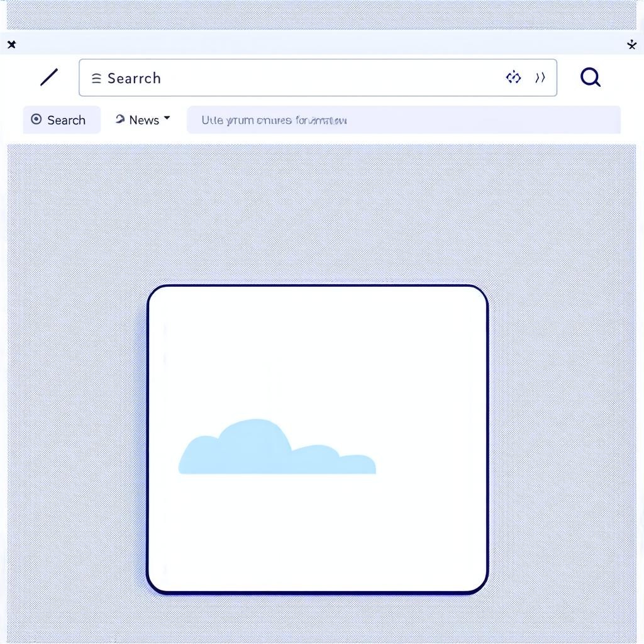The image size is (644, 644).
Task: Open the News category menu
Action: 144,119
